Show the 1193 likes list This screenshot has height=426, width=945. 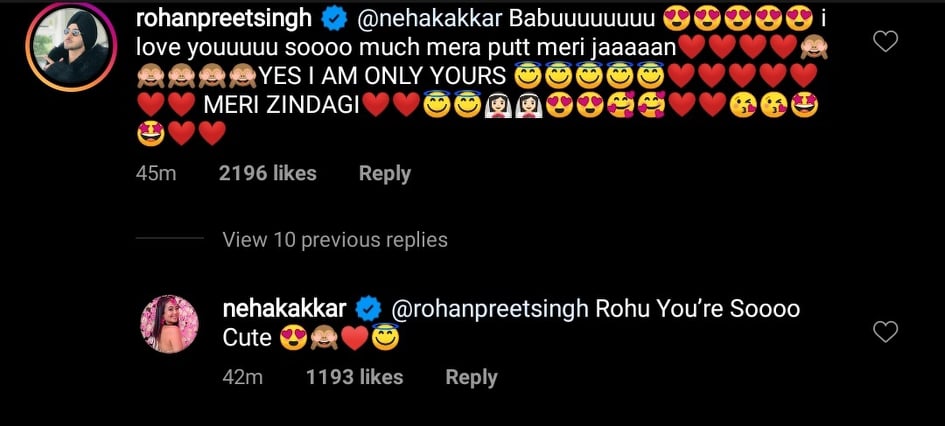tap(354, 377)
